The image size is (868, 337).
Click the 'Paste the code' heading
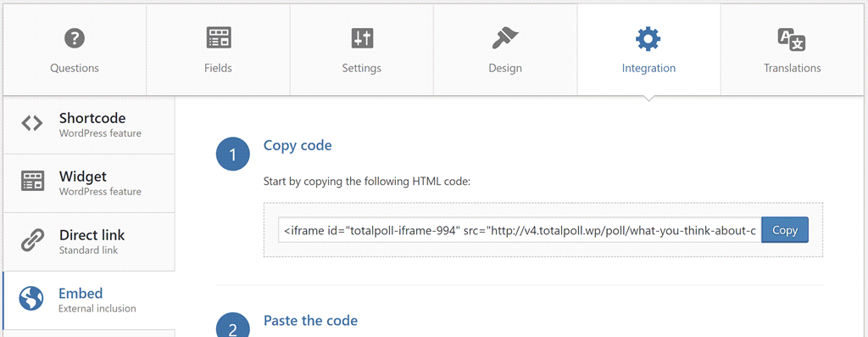tap(310, 320)
